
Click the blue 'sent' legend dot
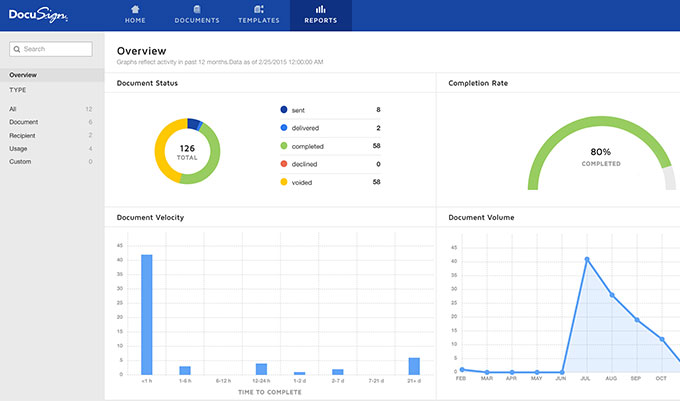(x=284, y=109)
